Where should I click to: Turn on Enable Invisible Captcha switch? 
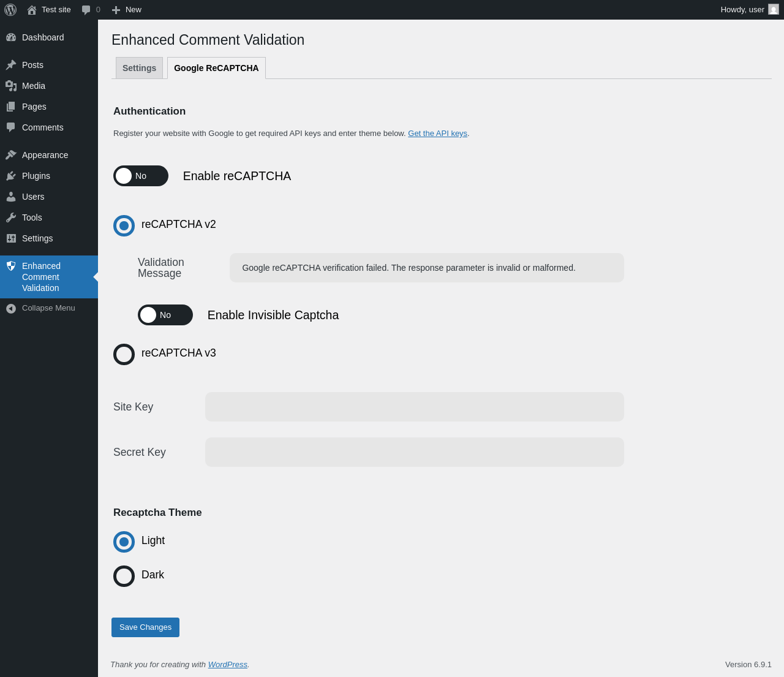[165, 315]
